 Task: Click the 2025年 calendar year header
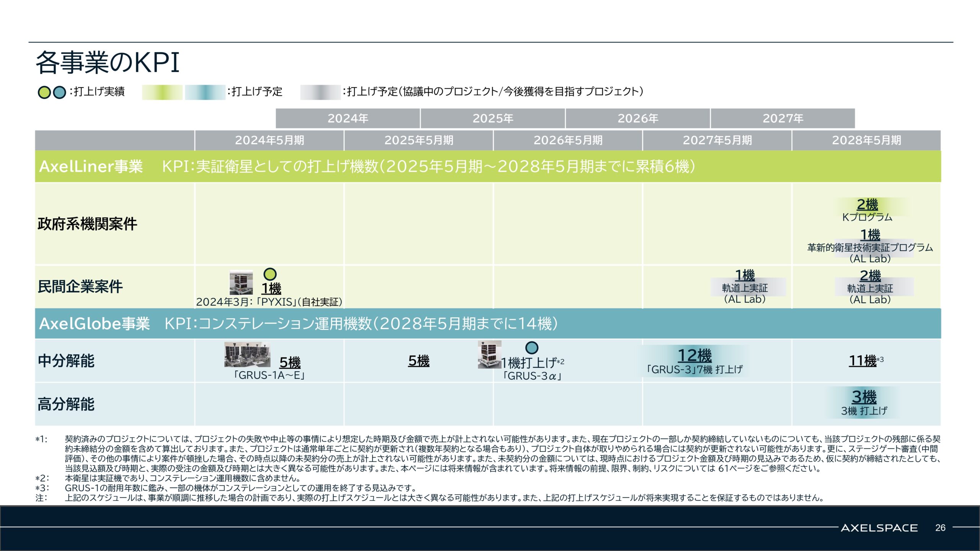pos(493,118)
